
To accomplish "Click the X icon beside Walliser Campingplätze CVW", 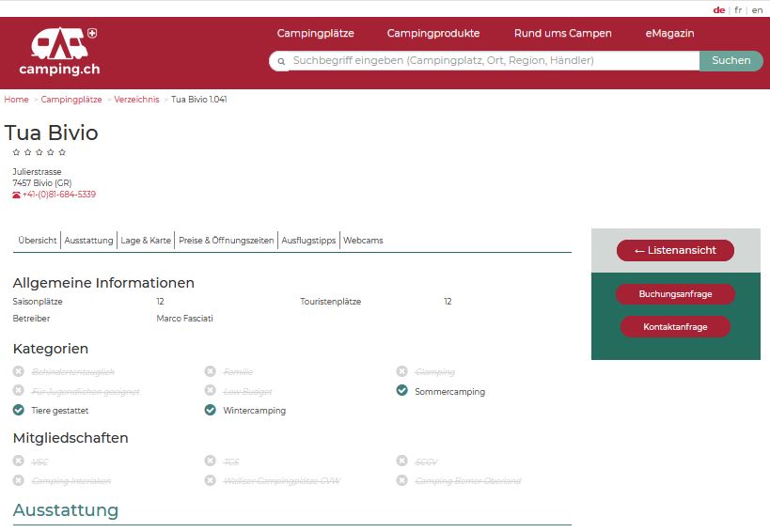I will click(x=211, y=480).
